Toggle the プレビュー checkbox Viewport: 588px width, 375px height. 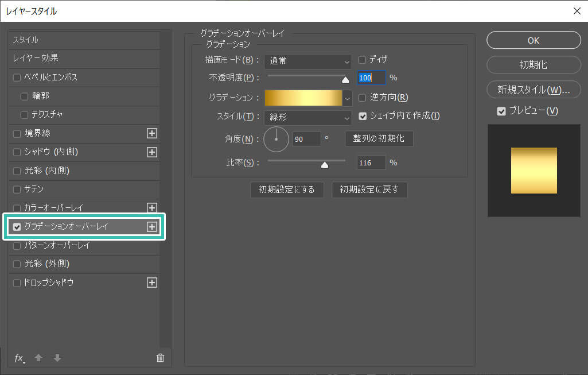(x=501, y=111)
